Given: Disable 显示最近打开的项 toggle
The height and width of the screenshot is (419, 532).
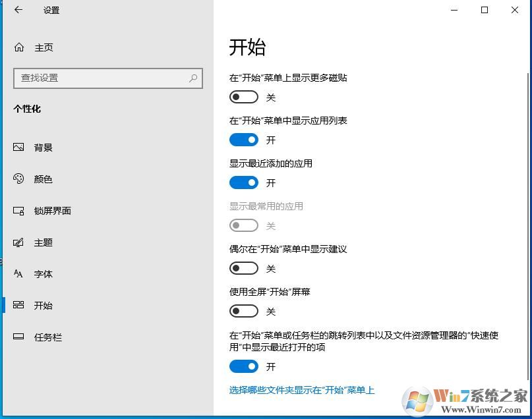Looking at the screenshot, I should pyautogui.click(x=243, y=366).
